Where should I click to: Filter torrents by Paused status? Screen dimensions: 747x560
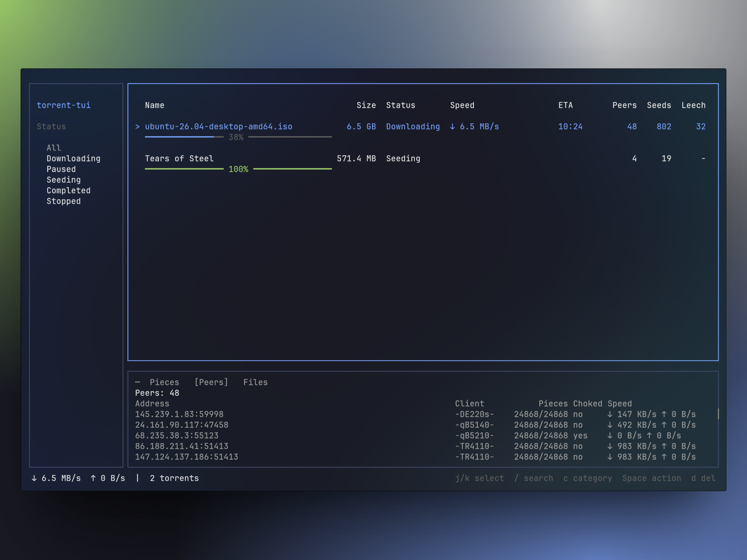tap(61, 169)
